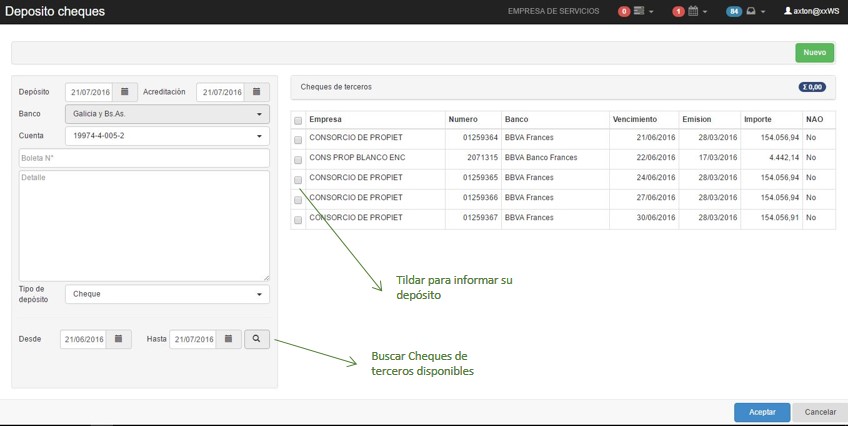Screen dimensions: 848x426
Task: Check the cheque number 01259364 row
Action: pyautogui.click(x=298, y=140)
